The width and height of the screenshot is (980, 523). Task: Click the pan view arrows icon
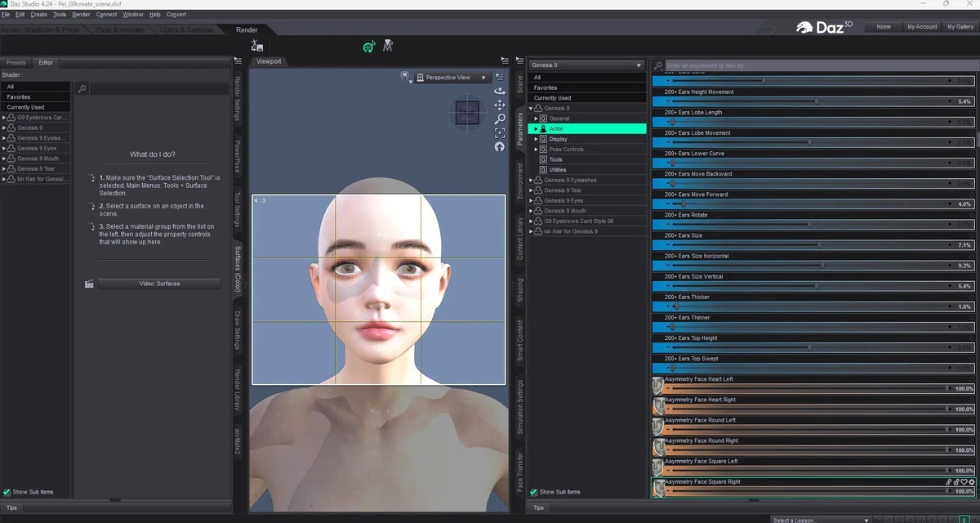click(500, 105)
